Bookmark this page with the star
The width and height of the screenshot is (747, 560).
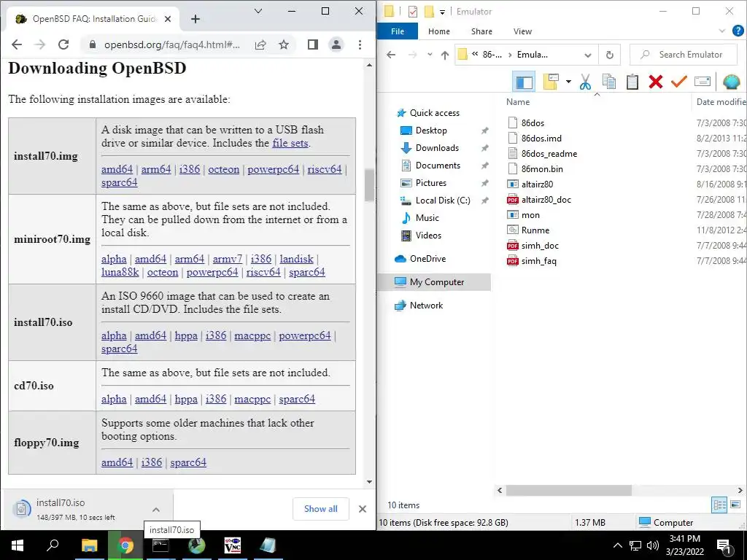pos(284,44)
